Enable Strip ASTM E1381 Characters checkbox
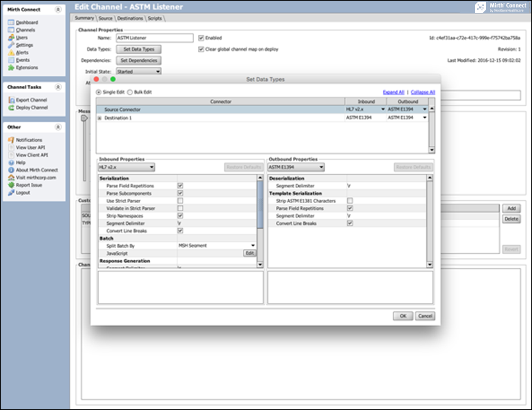Screen dimensions: 532x410 point(350,201)
